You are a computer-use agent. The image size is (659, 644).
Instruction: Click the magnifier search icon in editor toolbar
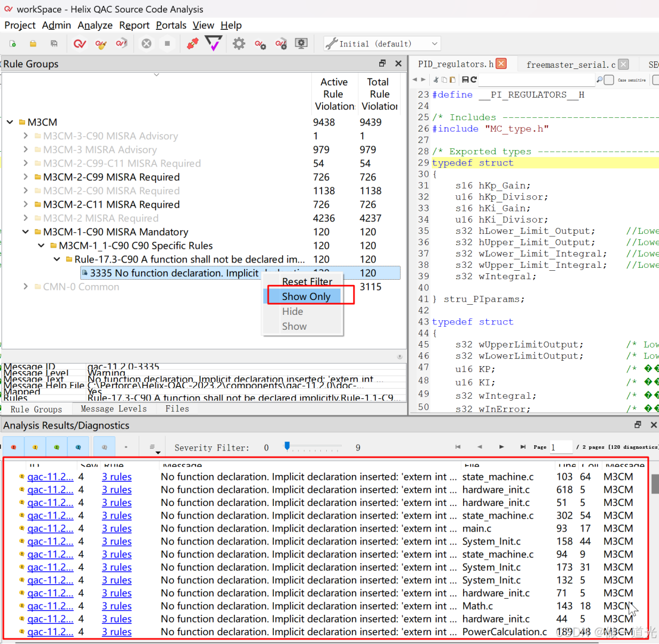599,79
